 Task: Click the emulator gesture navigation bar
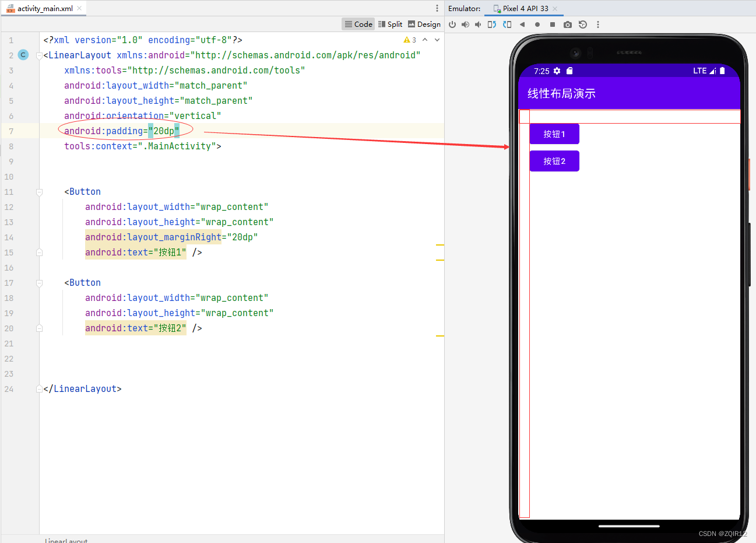tap(629, 526)
